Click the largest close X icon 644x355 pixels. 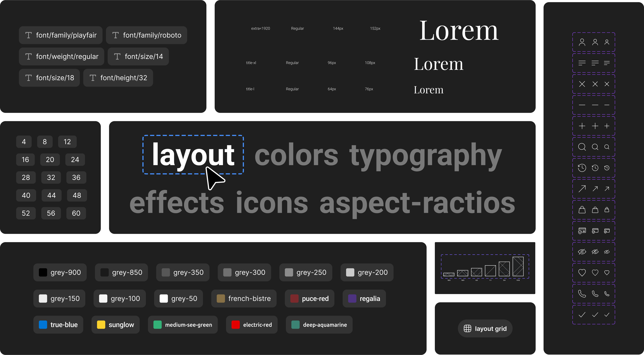[x=582, y=84]
